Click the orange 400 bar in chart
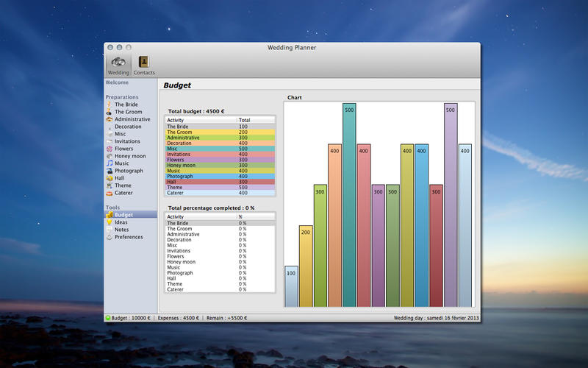Viewport: 588px width, 368px height. tap(335, 225)
